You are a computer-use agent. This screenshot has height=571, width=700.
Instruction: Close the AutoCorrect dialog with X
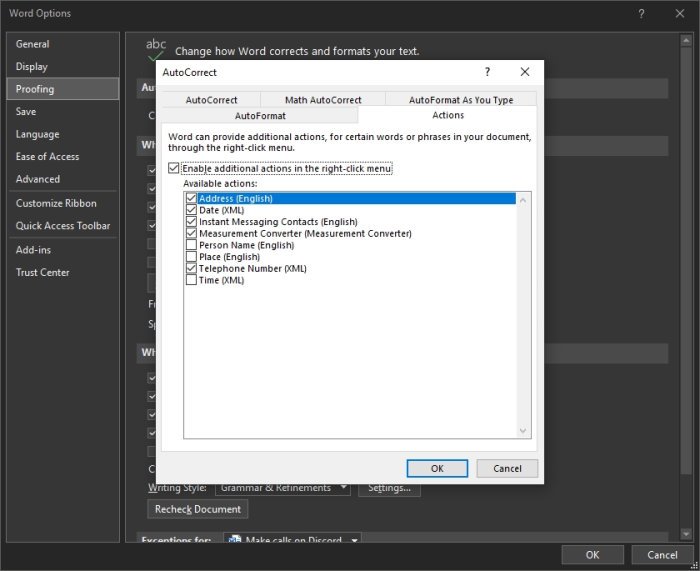tap(525, 72)
